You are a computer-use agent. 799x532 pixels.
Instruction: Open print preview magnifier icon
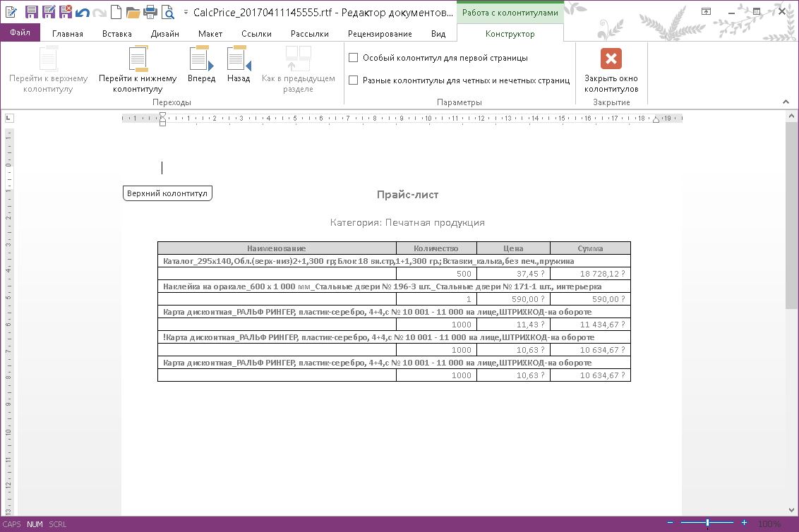168,12
